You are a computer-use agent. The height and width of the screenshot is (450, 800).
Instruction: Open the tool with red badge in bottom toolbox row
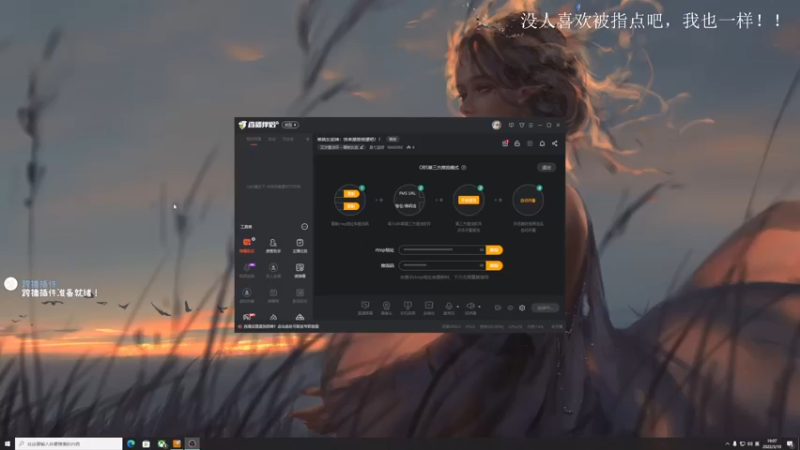(x=248, y=316)
